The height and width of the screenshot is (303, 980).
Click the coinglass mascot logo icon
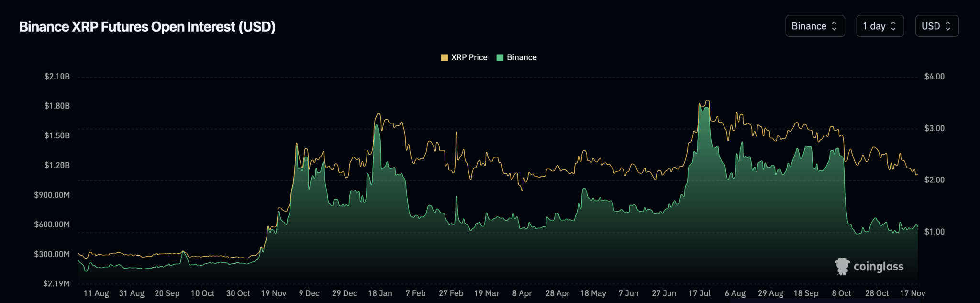click(842, 267)
